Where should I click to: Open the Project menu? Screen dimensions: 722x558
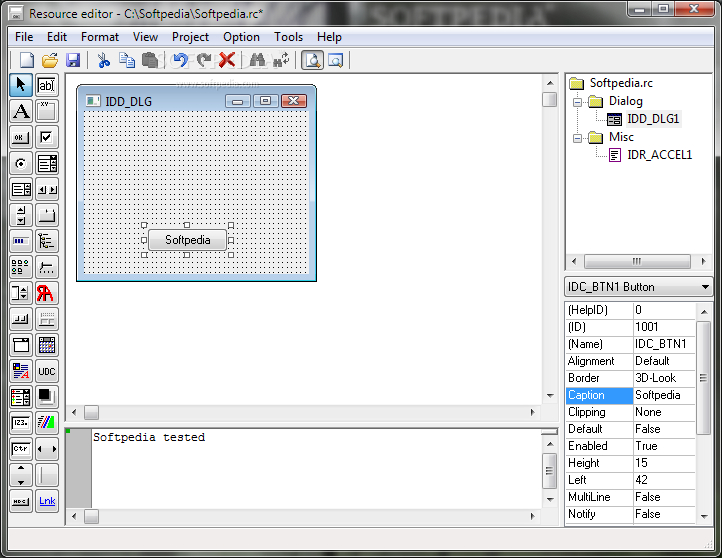coord(190,37)
